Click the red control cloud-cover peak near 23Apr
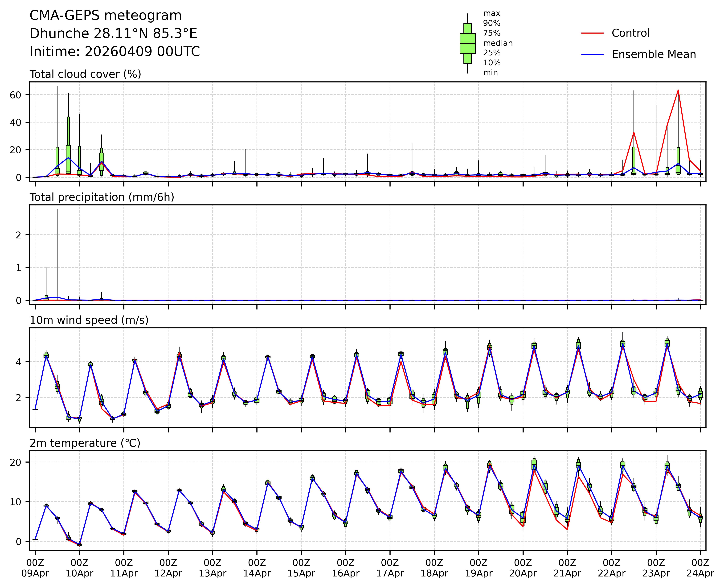 (x=678, y=90)
